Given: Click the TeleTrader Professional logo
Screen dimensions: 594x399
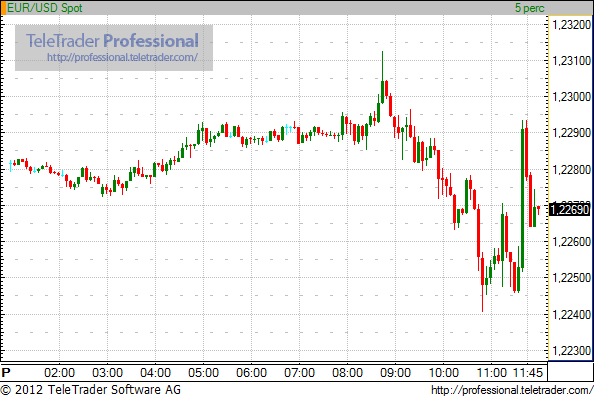Looking at the screenshot, I should (x=112, y=41).
